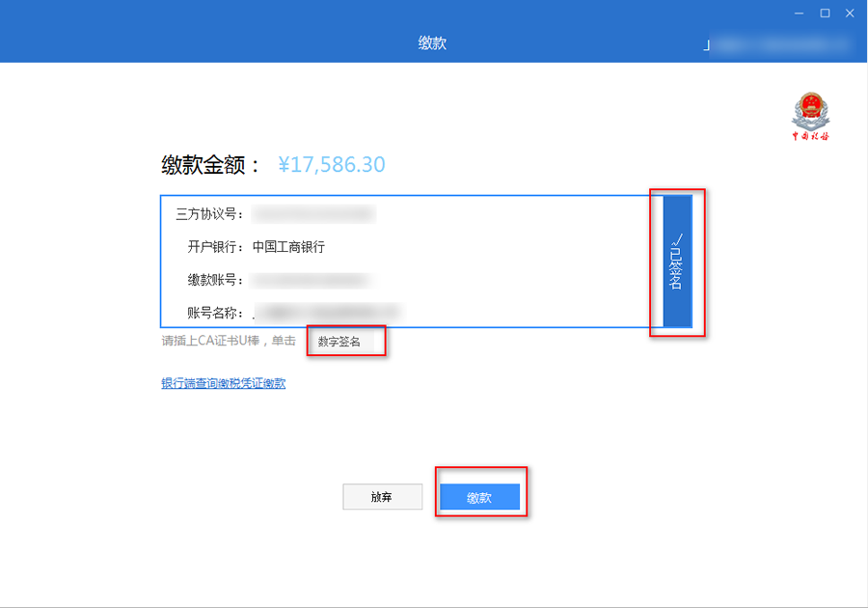Select the 三方协议号 value field

click(x=312, y=214)
